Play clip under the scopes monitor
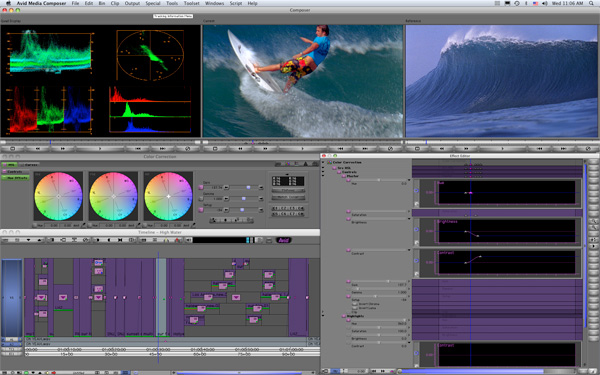 pyautogui.click(x=100, y=148)
